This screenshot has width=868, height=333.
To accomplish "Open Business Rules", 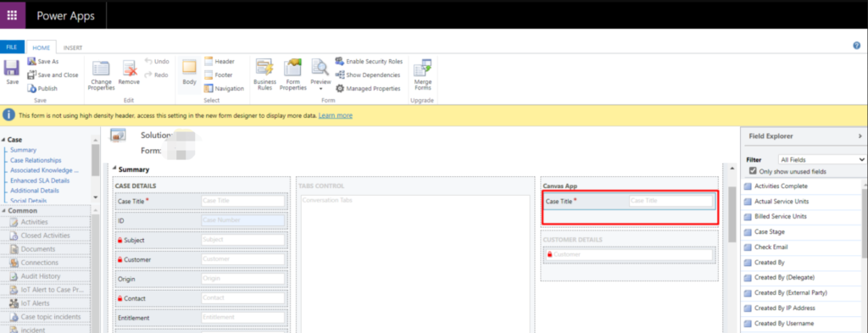I will (264, 75).
